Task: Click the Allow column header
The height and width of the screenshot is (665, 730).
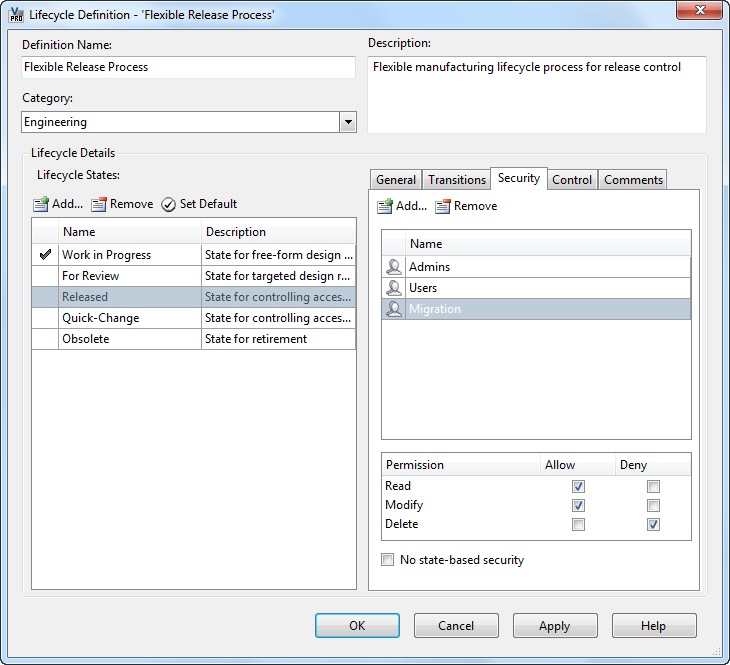Action: pyautogui.click(x=577, y=465)
